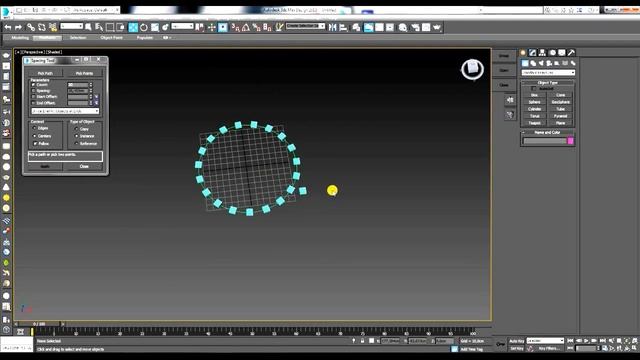This screenshot has height=360, width=640.
Task: Activate the Select Object tool
Action: (x=88, y=27)
